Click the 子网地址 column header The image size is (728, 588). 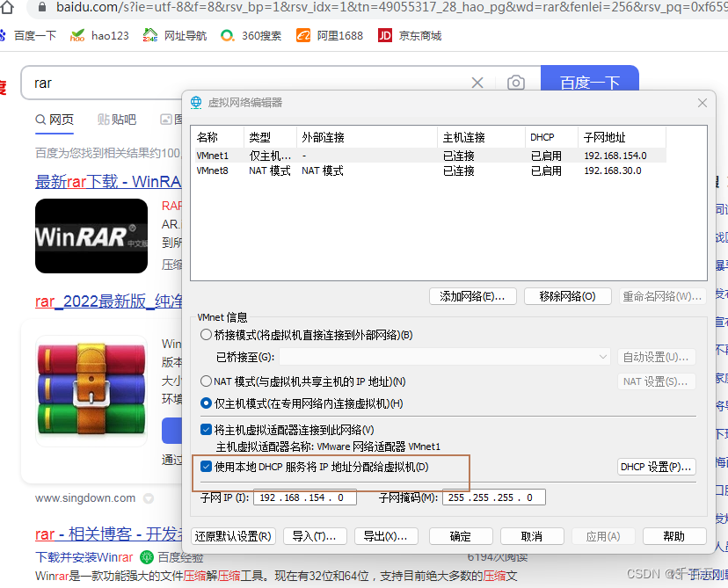coord(622,137)
